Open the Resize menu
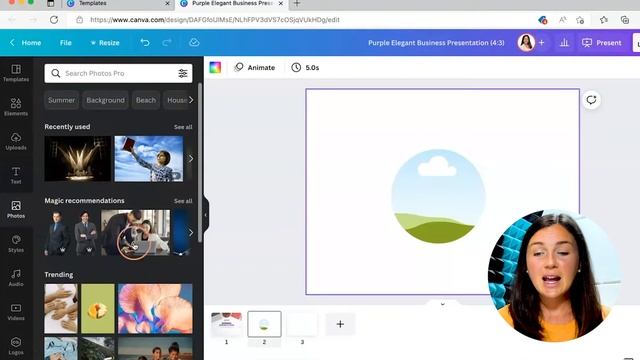The image size is (640, 360). [x=105, y=42]
